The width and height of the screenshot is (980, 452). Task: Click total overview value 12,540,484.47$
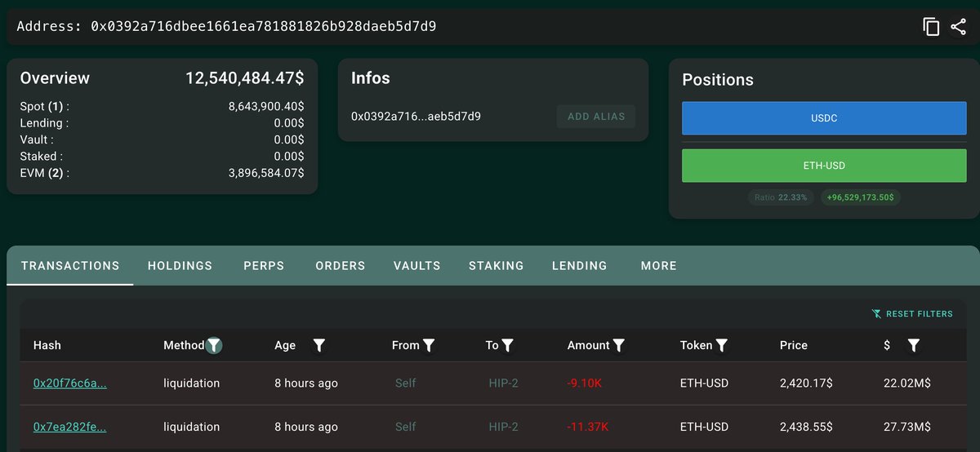245,78
